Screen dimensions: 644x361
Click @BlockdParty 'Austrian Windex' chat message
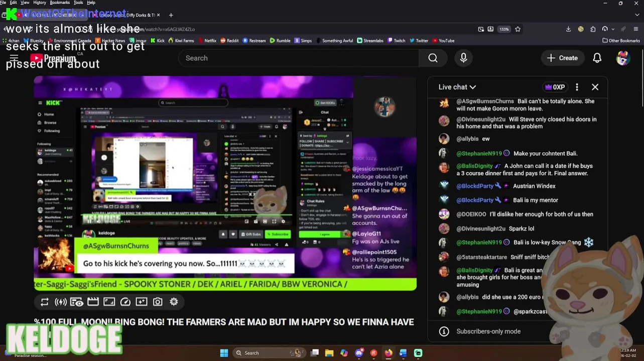tap(517, 186)
